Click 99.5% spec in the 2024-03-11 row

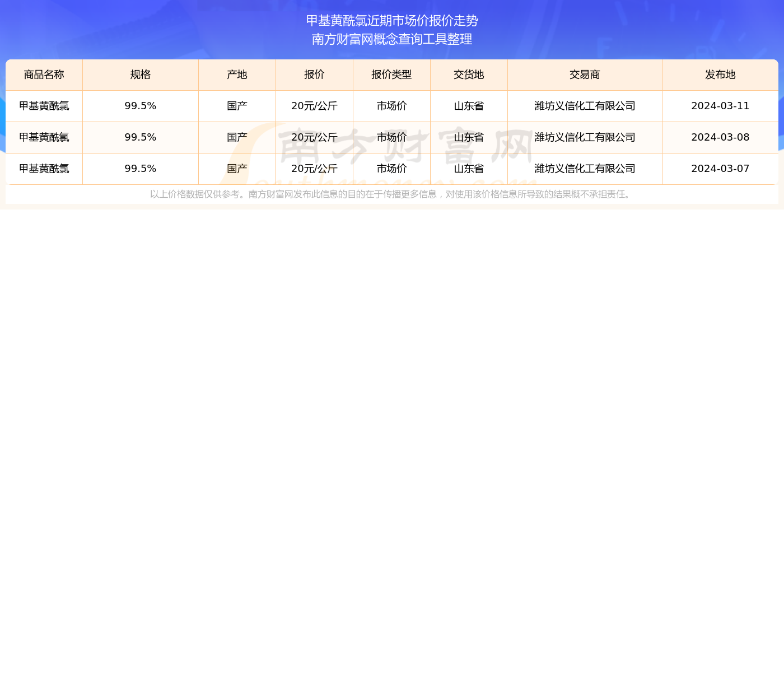tap(141, 106)
